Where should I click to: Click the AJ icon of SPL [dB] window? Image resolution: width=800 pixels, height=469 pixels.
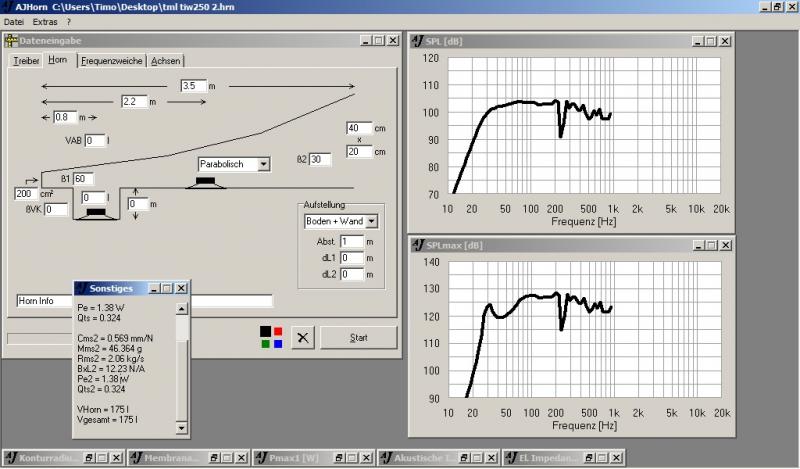418,41
